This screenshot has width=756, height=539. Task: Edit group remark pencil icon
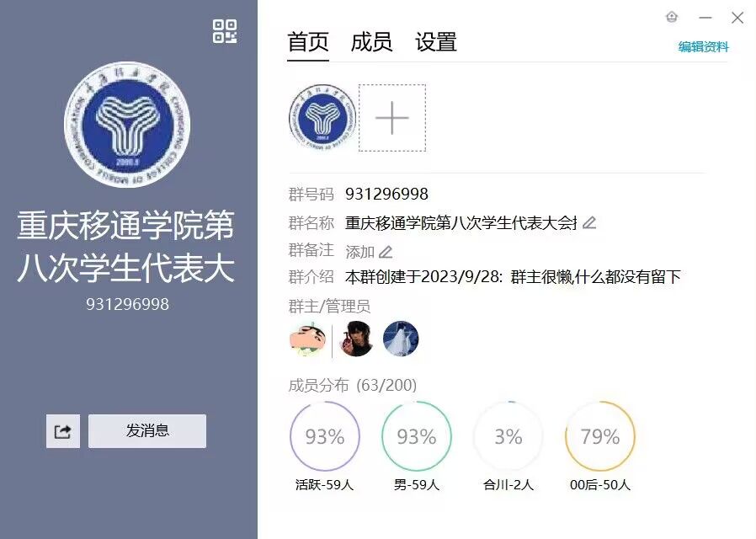pyautogui.click(x=386, y=252)
